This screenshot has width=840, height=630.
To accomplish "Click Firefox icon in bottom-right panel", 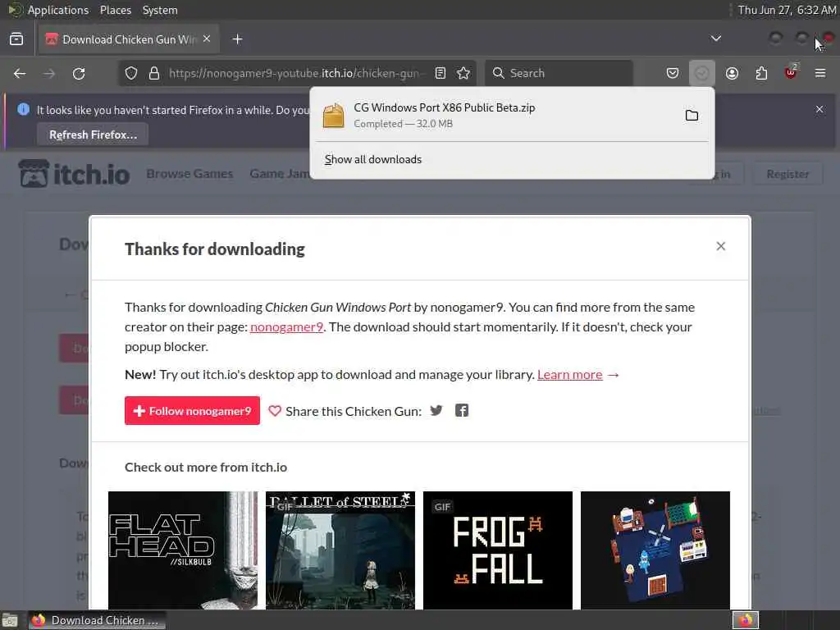I will point(746,620).
